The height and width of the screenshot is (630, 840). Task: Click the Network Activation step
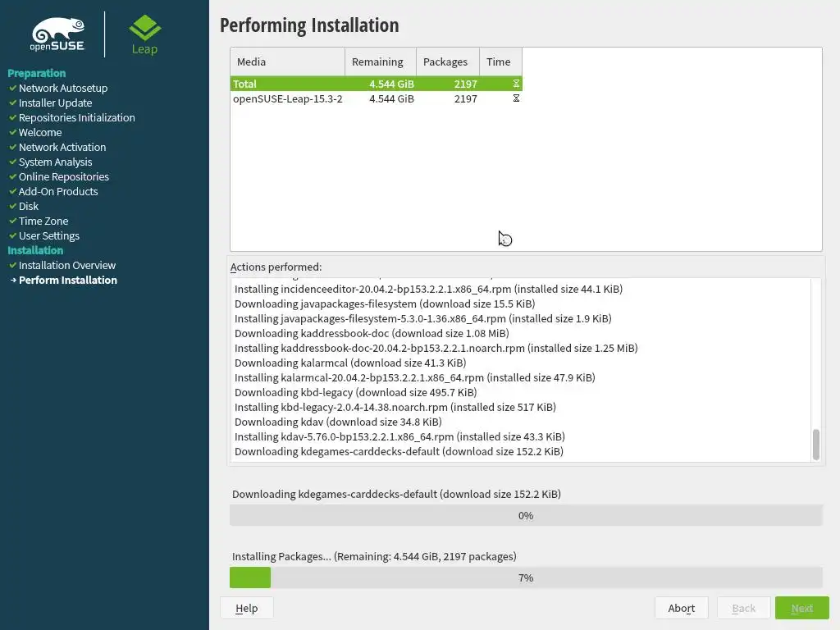click(62, 147)
